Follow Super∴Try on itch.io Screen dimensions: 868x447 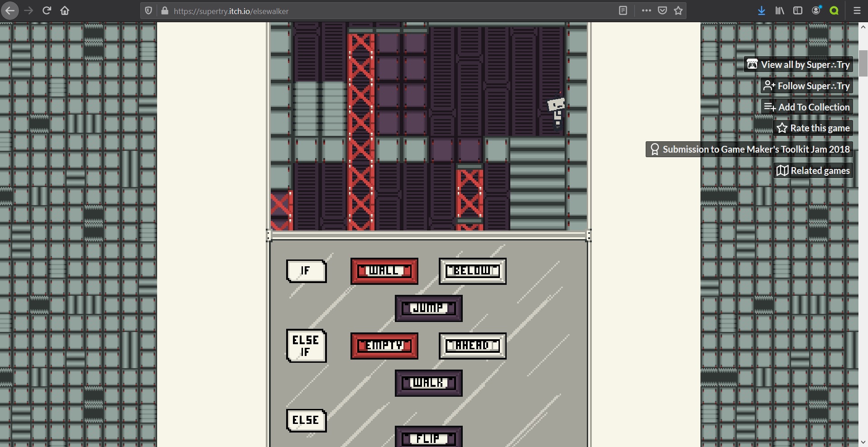pos(807,86)
